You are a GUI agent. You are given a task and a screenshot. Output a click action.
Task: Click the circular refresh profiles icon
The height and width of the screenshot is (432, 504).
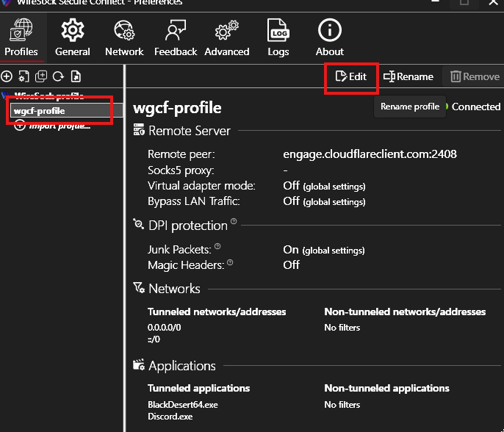(x=58, y=76)
